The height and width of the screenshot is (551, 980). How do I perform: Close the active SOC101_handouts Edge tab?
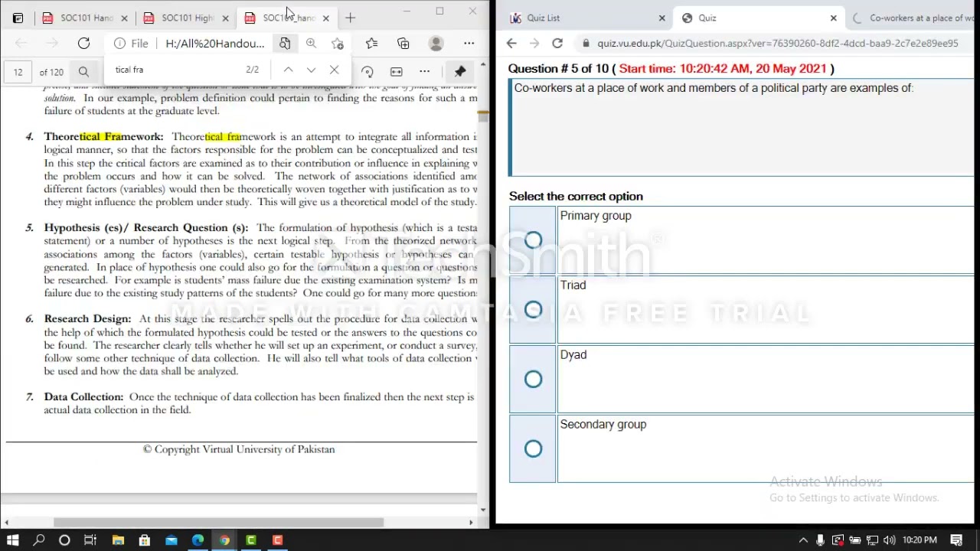(x=326, y=18)
